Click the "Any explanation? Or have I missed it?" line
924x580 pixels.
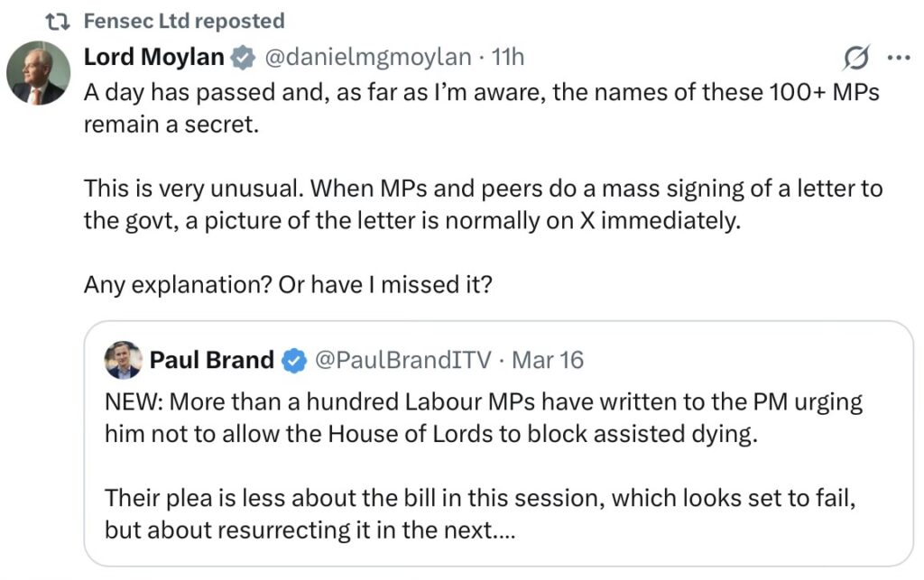click(287, 285)
